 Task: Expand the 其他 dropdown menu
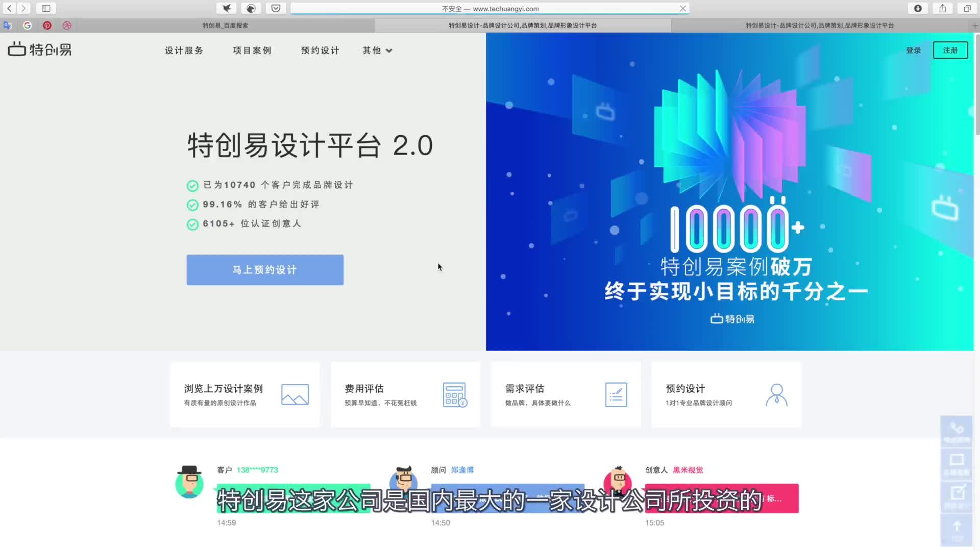click(377, 51)
